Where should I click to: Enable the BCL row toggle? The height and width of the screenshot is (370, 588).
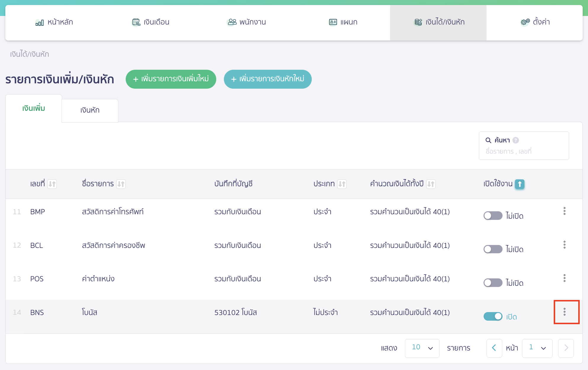(x=493, y=249)
